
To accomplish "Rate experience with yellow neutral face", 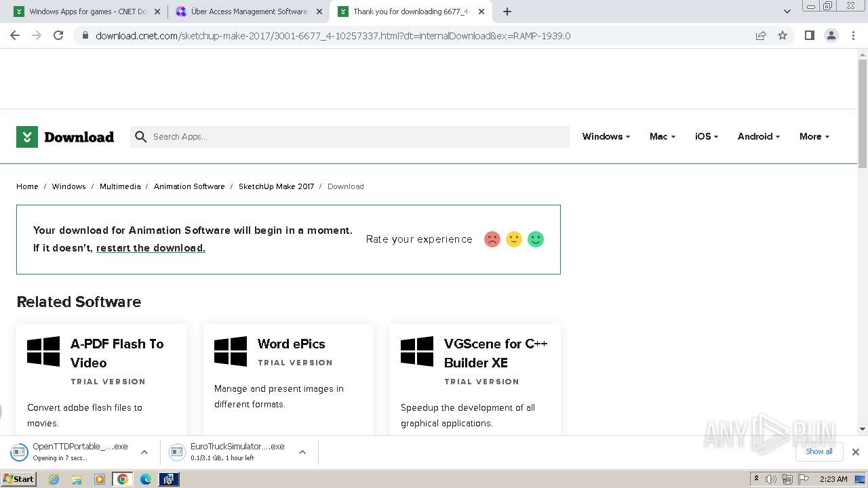I will (514, 239).
